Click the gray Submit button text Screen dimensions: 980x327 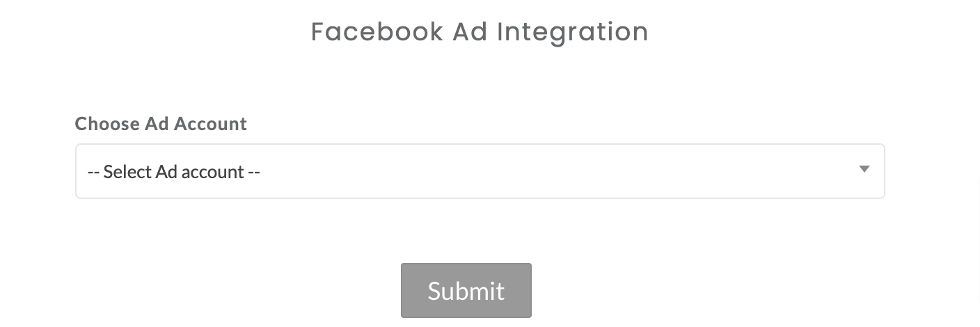coord(466,291)
